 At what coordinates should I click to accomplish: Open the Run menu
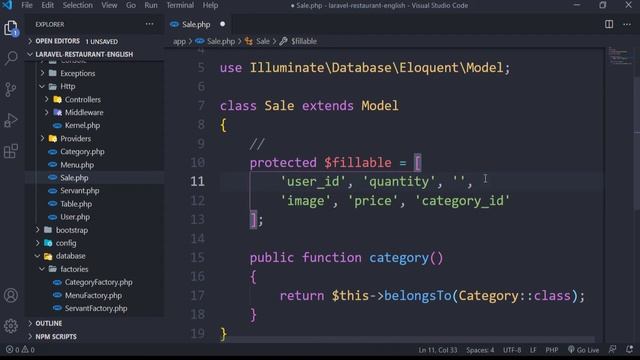tap(151, 5)
